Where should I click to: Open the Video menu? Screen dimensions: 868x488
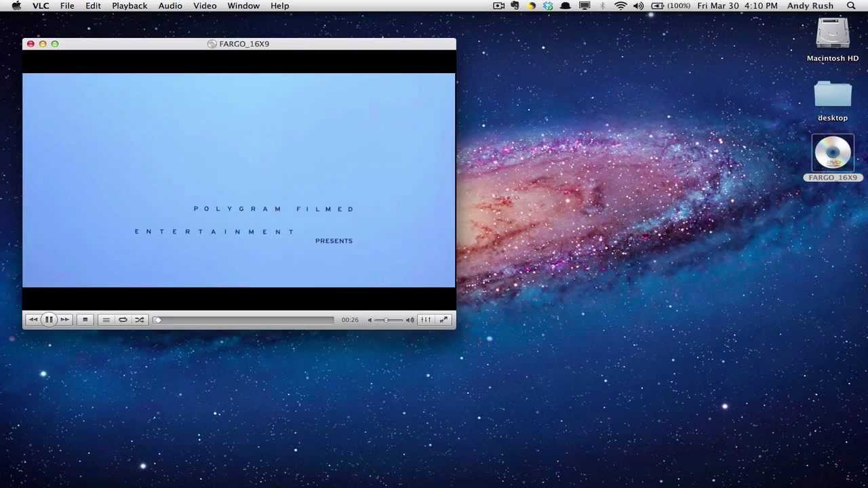click(205, 5)
